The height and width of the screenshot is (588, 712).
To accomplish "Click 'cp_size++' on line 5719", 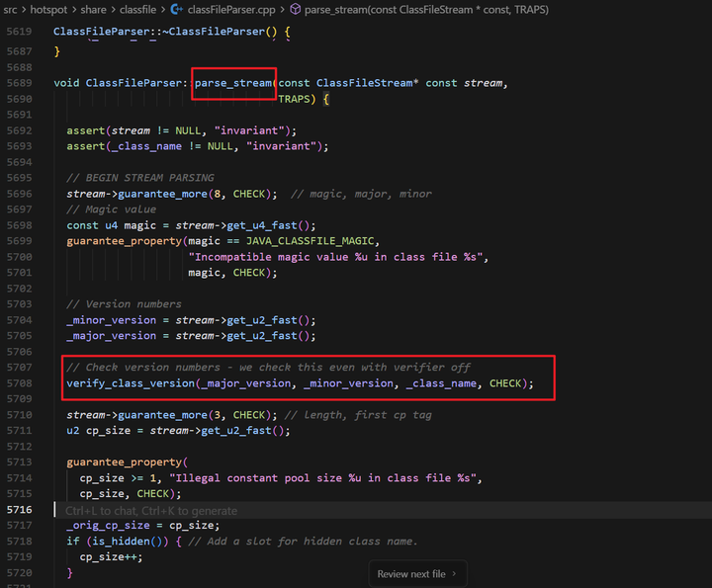I will 109,557.
